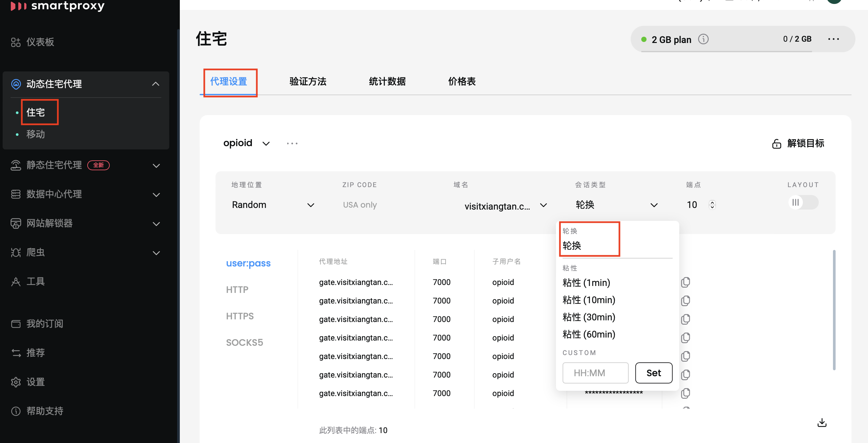Click the 解锁目标 text label

tap(806, 143)
